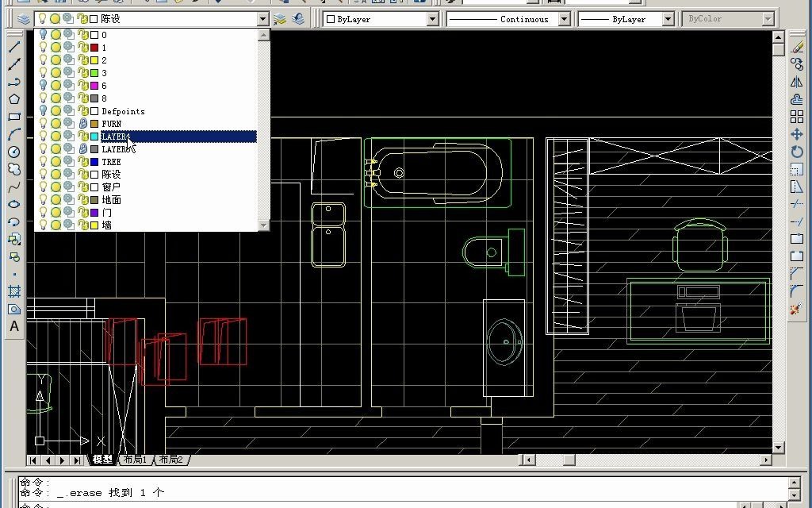Select the Line draw tool
The image size is (812, 508).
pyautogui.click(x=14, y=47)
